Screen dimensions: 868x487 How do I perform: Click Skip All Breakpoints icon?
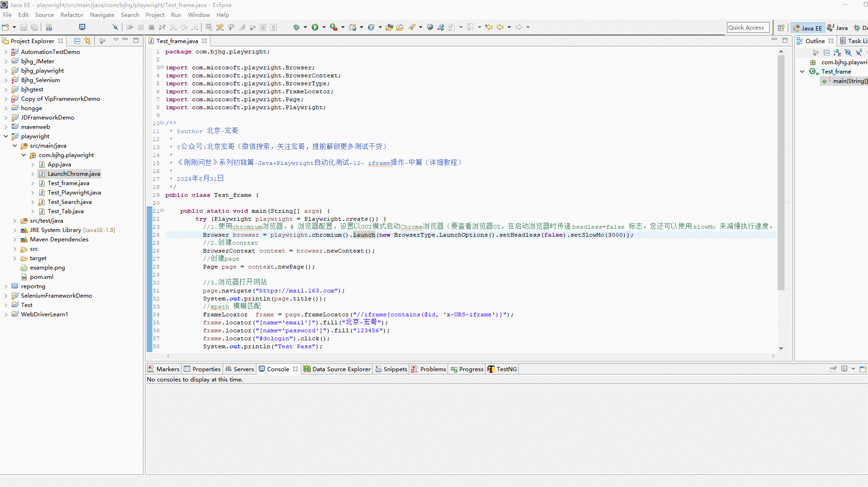click(115, 27)
